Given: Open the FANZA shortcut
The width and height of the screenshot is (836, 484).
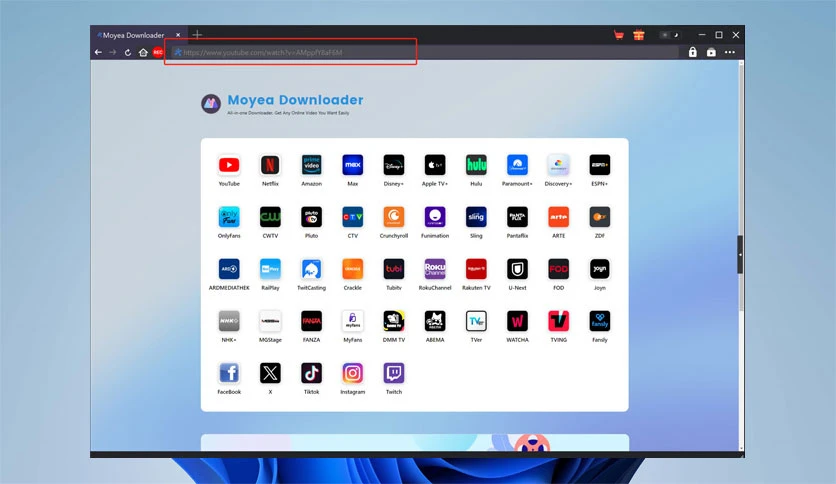Looking at the screenshot, I should click(311, 321).
